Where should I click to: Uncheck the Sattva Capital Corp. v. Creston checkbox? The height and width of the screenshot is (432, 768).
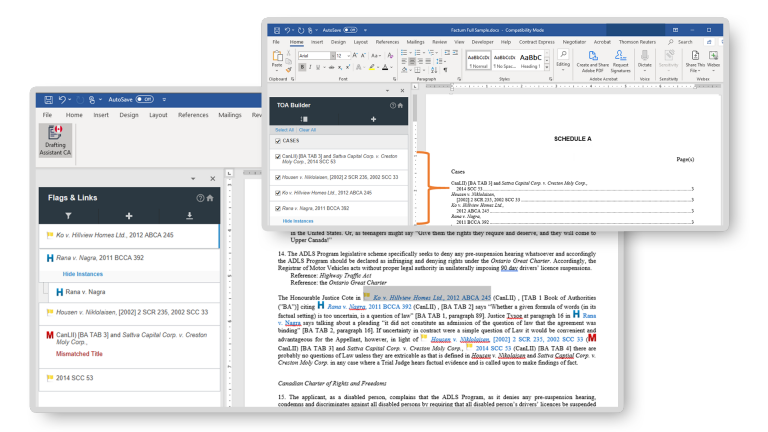coord(278,157)
